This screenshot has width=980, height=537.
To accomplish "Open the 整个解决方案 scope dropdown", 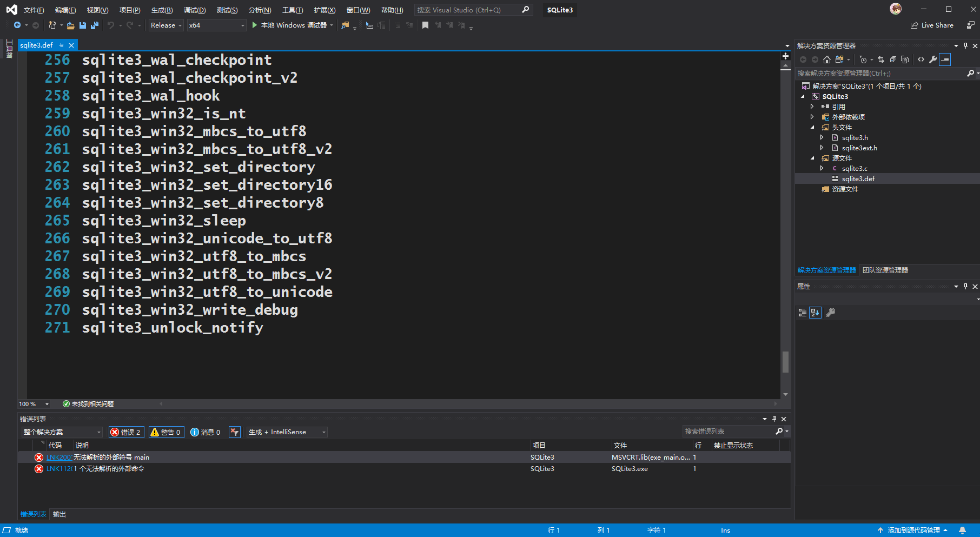I will click(x=62, y=432).
